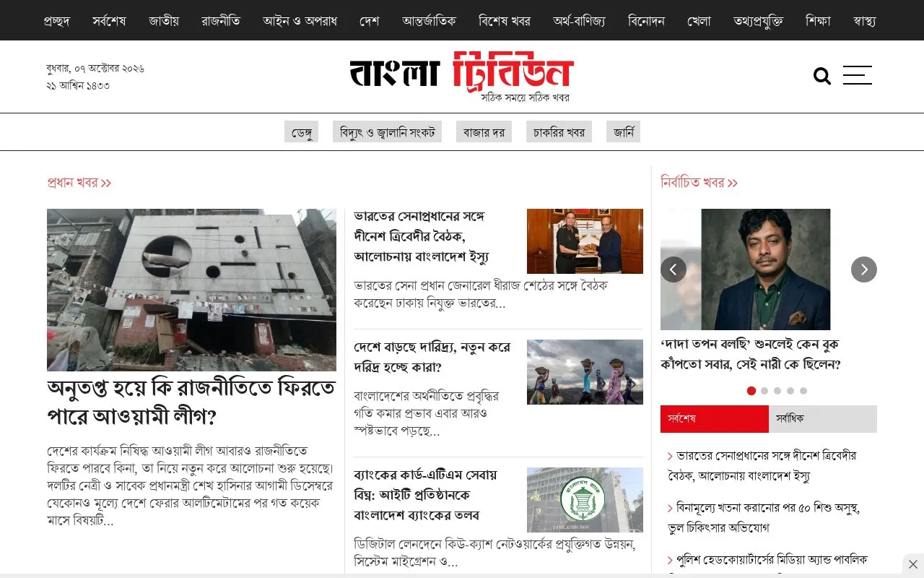This screenshot has width=924, height=578.
Task: Open ‘দাদা তপন বলছি’ carousel headline
Action: coord(751,354)
